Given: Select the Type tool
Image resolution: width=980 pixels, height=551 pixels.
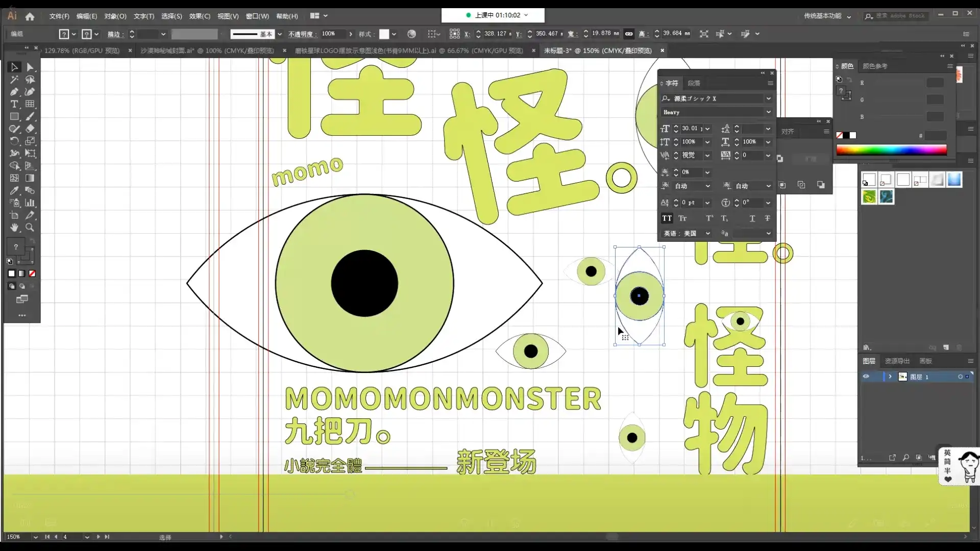Looking at the screenshot, I should [x=14, y=104].
